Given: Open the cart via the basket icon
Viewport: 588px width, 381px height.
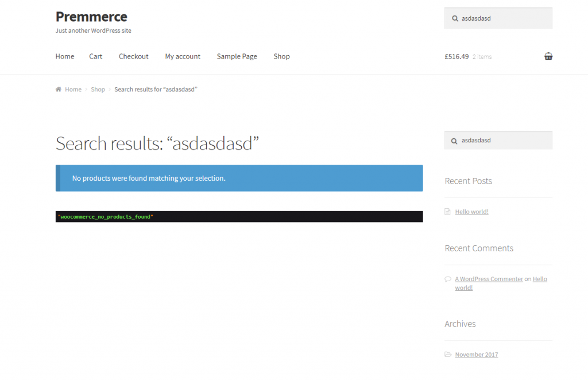Looking at the screenshot, I should [x=548, y=56].
